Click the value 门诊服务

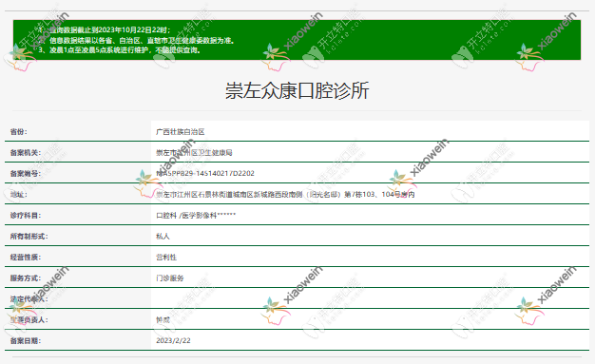pos(169,278)
